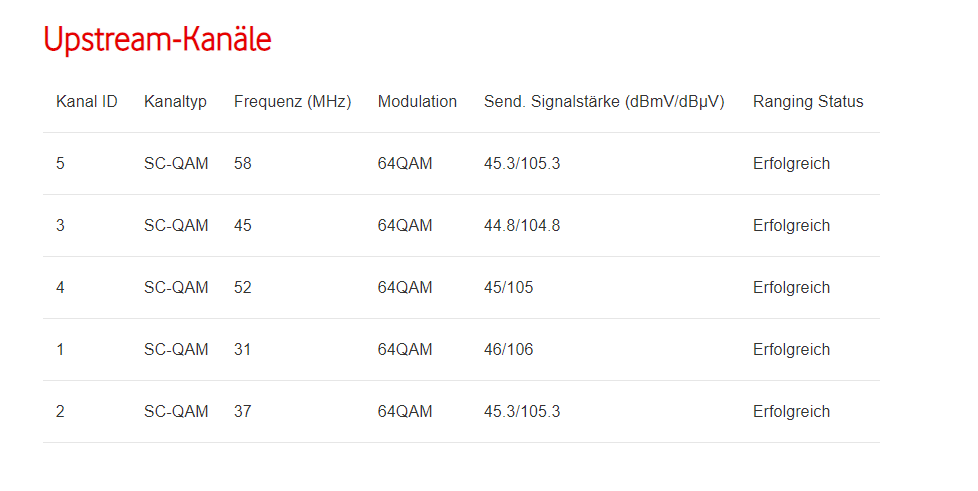The width and height of the screenshot is (978, 491).
Task: Select the Frequenz (MHz) column header
Action: point(293,102)
